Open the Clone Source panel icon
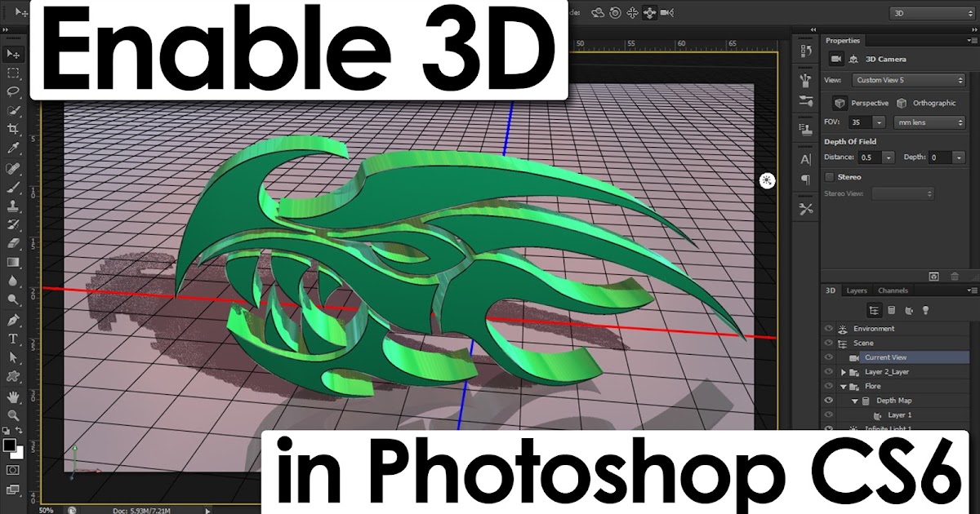 [x=806, y=128]
